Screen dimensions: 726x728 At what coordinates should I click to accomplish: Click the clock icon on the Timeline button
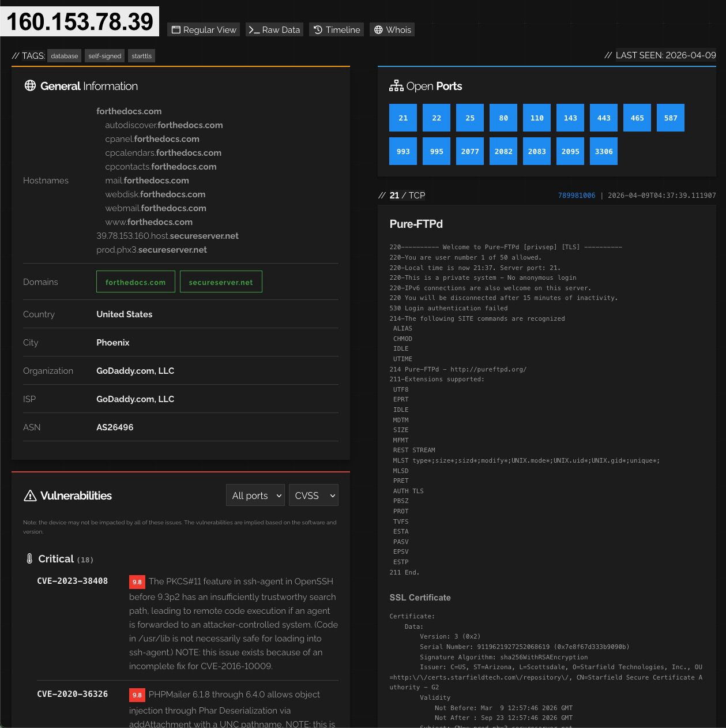click(x=318, y=29)
